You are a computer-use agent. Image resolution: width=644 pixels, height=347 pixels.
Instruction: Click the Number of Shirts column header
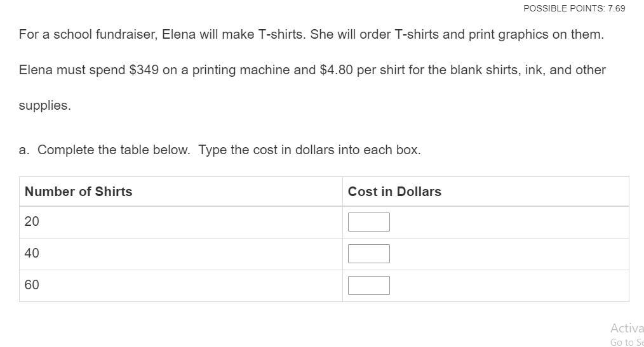pos(78,192)
